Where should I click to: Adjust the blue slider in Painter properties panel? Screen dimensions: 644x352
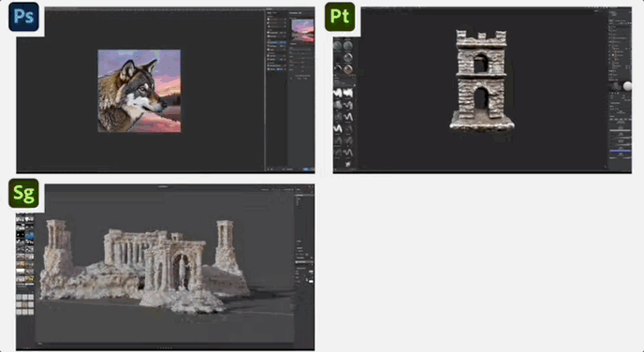click(621, 152)
